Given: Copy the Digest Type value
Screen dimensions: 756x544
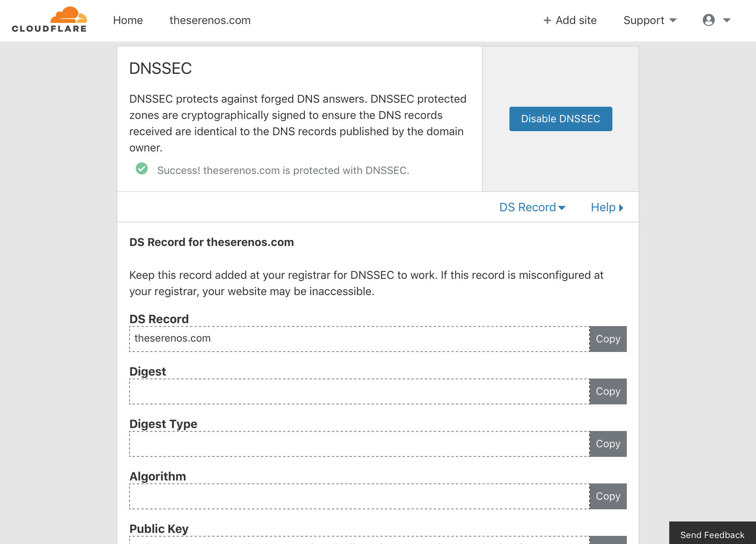Looking at the screenshot, I should tap(608, 444).
